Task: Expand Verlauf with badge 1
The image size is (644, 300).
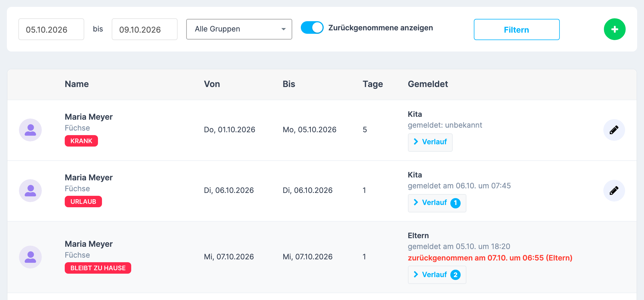Action: [x=437, y=203]
